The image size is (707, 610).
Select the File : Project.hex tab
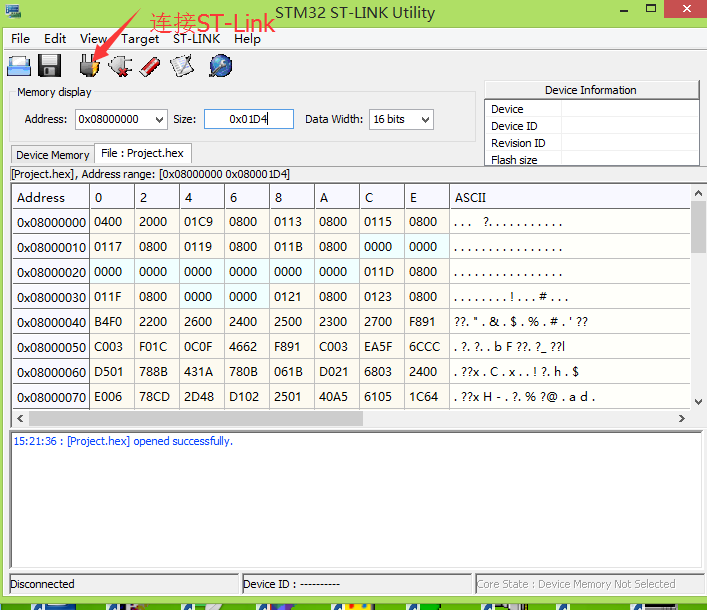click(142, 154)
